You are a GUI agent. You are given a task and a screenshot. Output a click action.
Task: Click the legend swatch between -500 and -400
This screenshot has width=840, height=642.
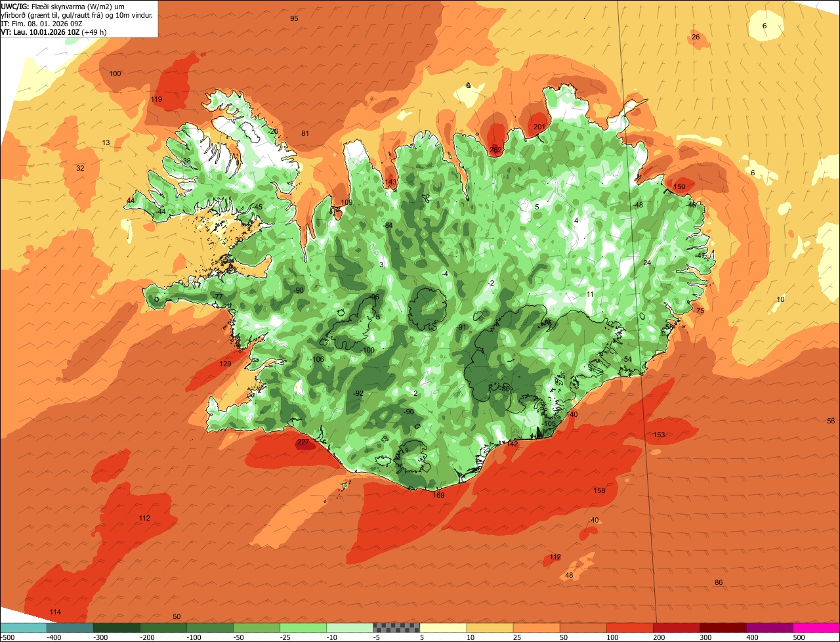click(23, 628)
